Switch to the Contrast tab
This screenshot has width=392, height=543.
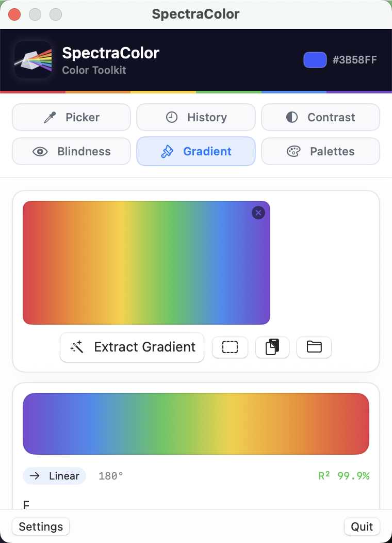pos(320,117)
